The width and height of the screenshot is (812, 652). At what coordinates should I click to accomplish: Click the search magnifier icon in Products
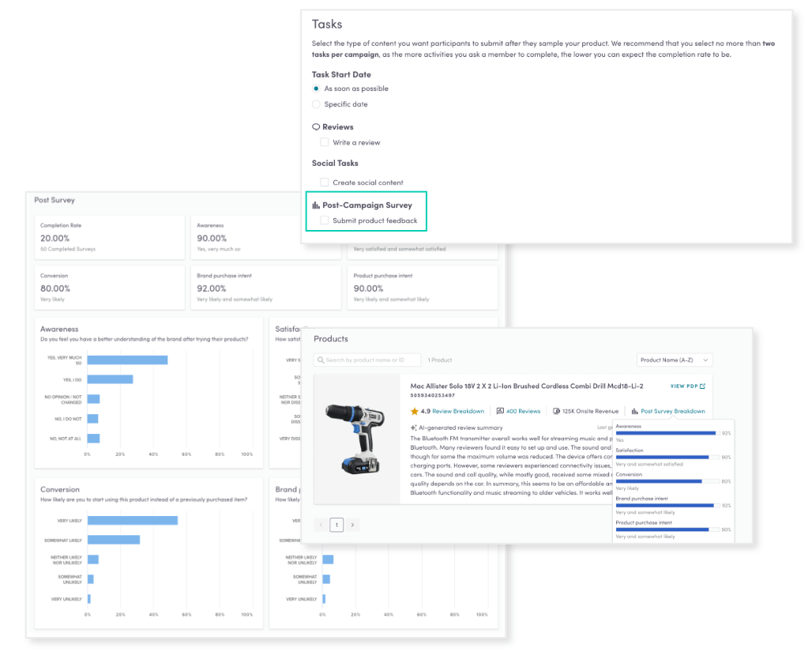click(321, 360)
